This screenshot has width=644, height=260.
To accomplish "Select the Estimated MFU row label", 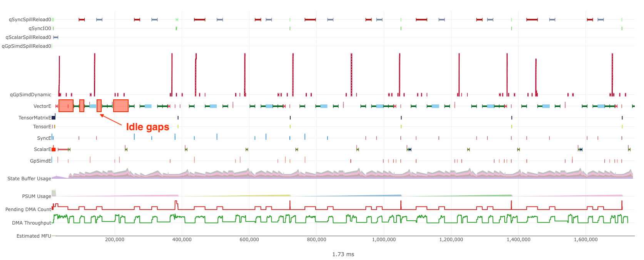I will tap(33, 236).
